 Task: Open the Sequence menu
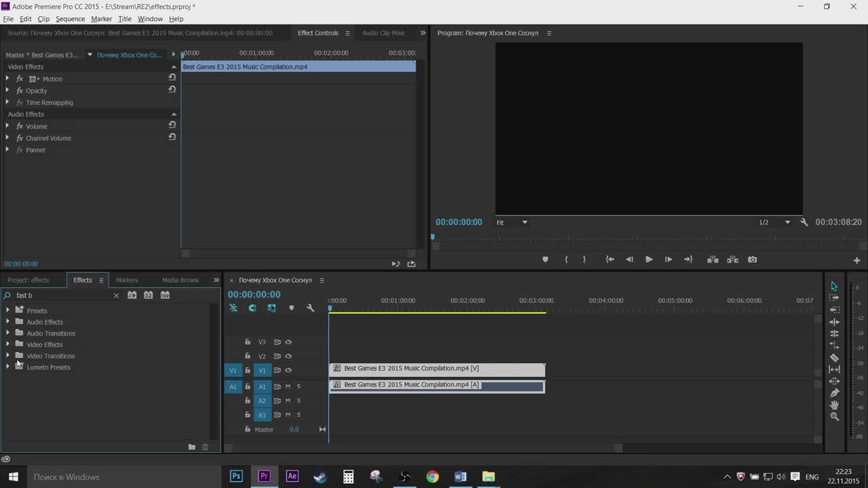click(x=71, y=19)
